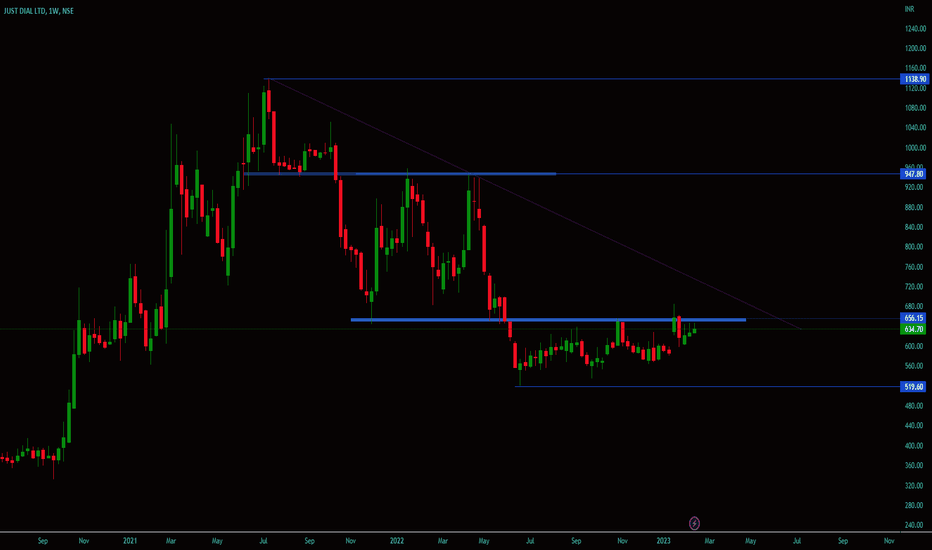Click the 560.00 value on price axis
The image size is (932, 550).
click(915, 366)
